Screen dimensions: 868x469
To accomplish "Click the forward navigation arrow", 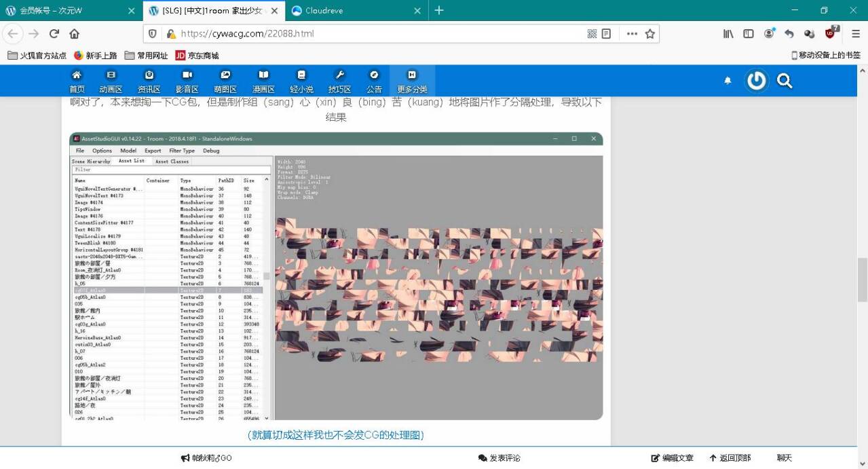I will [34, 34].
